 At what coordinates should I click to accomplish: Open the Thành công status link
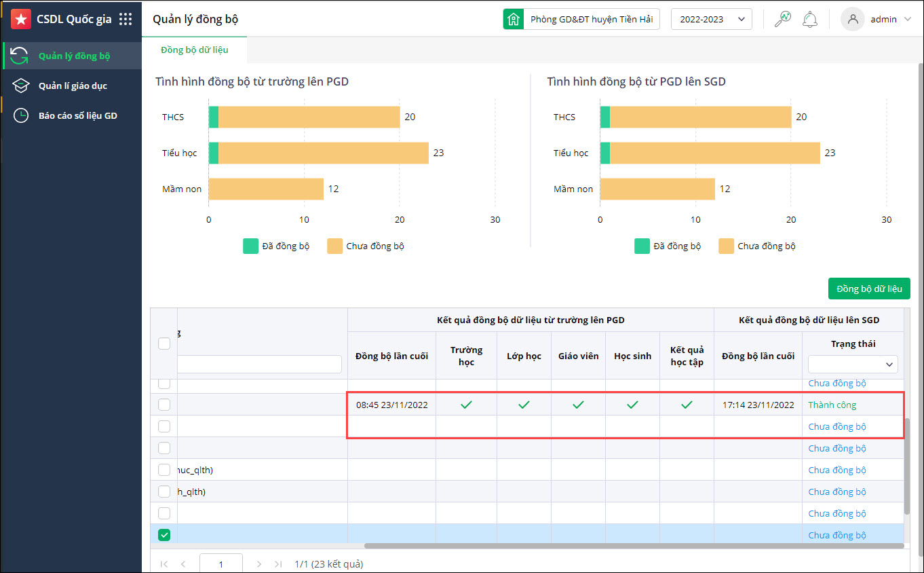pos(832,405)
